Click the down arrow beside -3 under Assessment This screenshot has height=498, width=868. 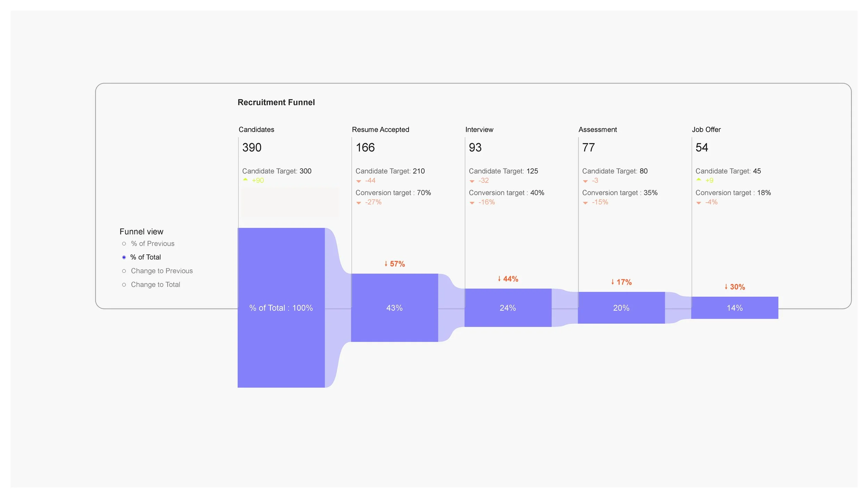click(x=585, y=181)
